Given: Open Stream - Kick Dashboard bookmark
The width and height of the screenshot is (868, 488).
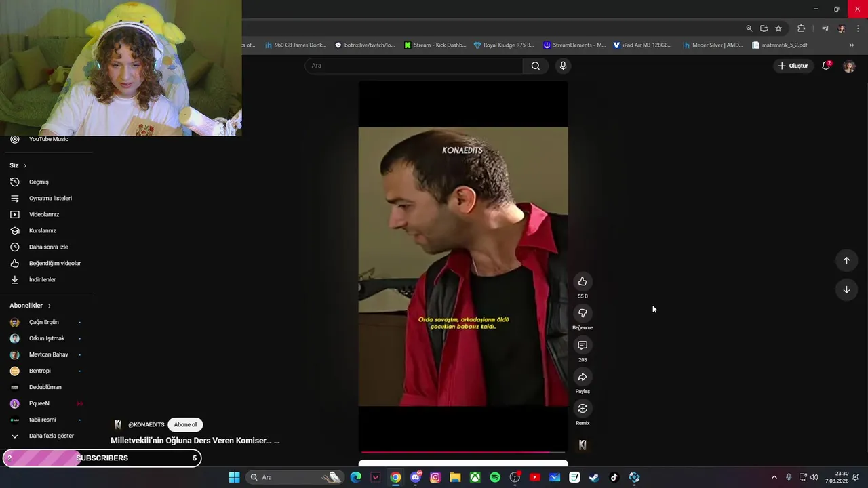Looking at the screenshot, I should [435, 45].
